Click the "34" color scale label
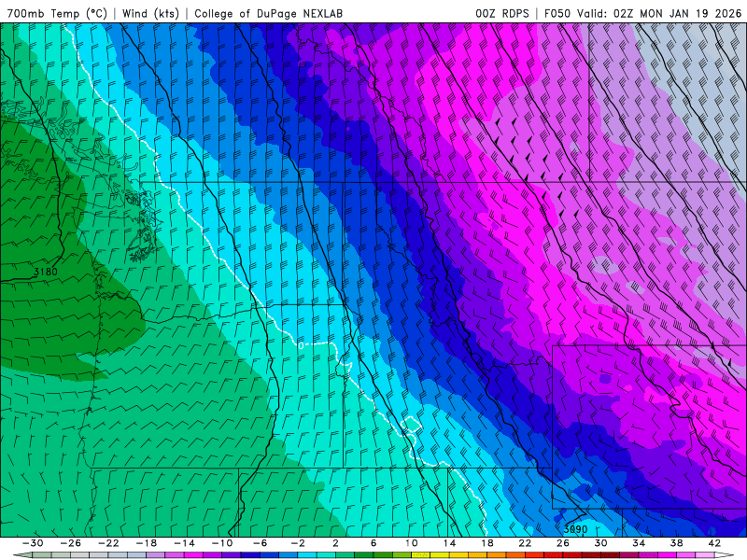 (639, 543)
